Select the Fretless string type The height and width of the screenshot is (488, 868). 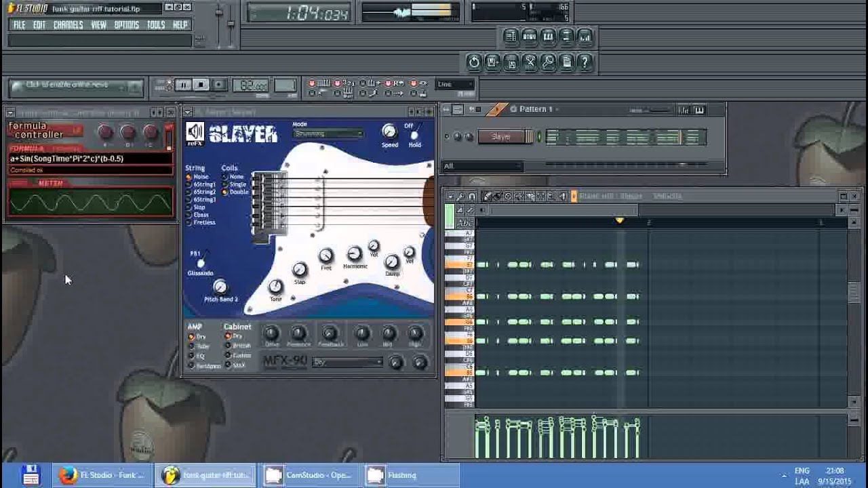(201, 222)
